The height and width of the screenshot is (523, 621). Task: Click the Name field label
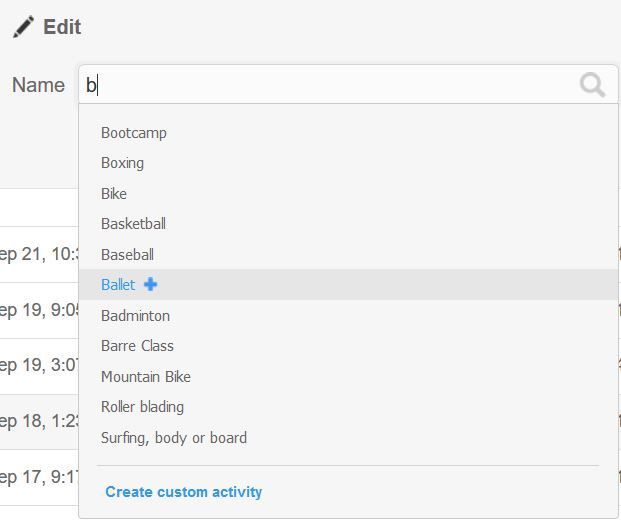[x=38, y=85]
